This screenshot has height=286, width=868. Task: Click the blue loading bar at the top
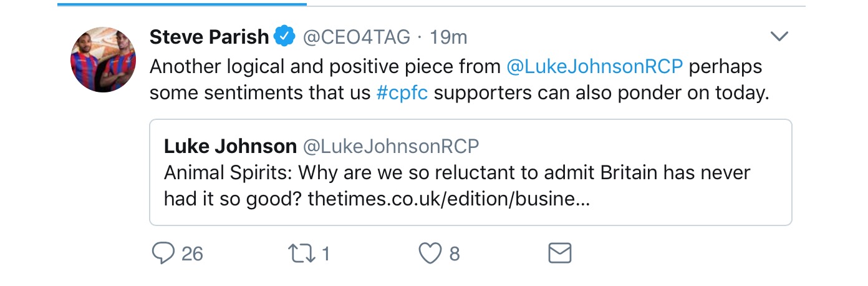coord(181,4)
